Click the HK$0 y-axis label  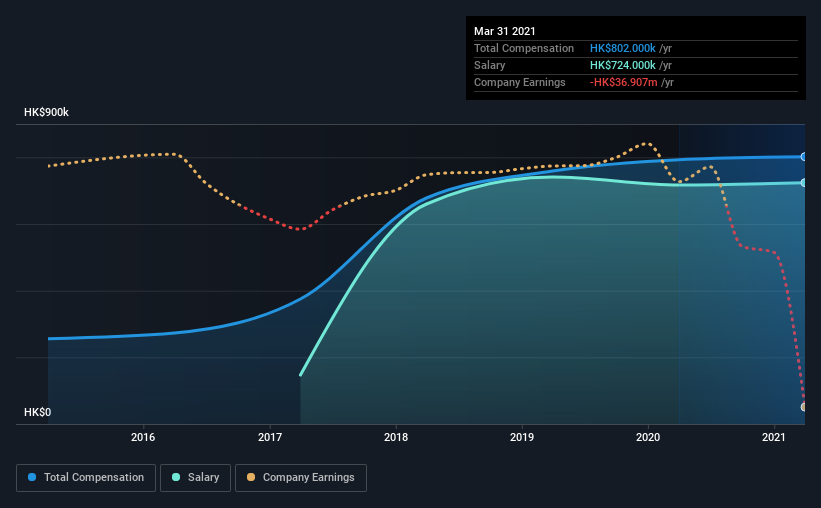[x=38, y=413]
